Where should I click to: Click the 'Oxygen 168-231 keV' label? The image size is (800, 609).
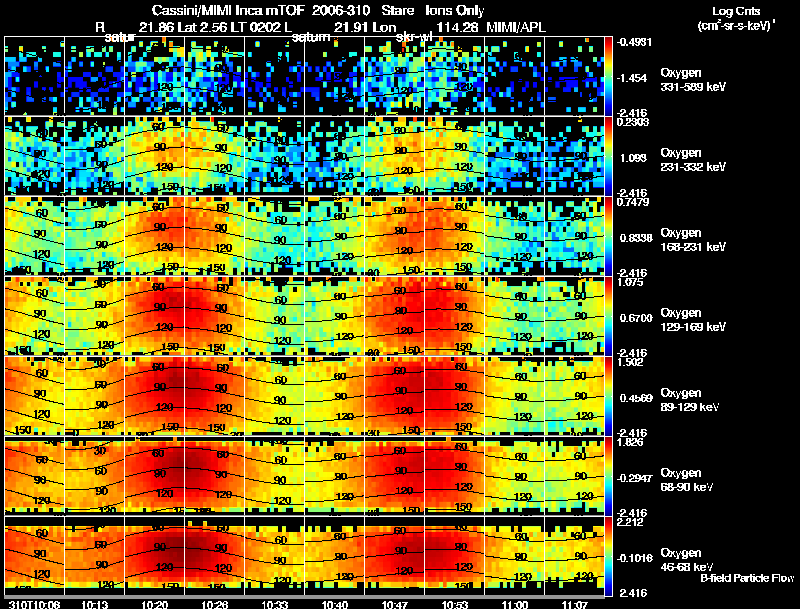coord(693,240)
